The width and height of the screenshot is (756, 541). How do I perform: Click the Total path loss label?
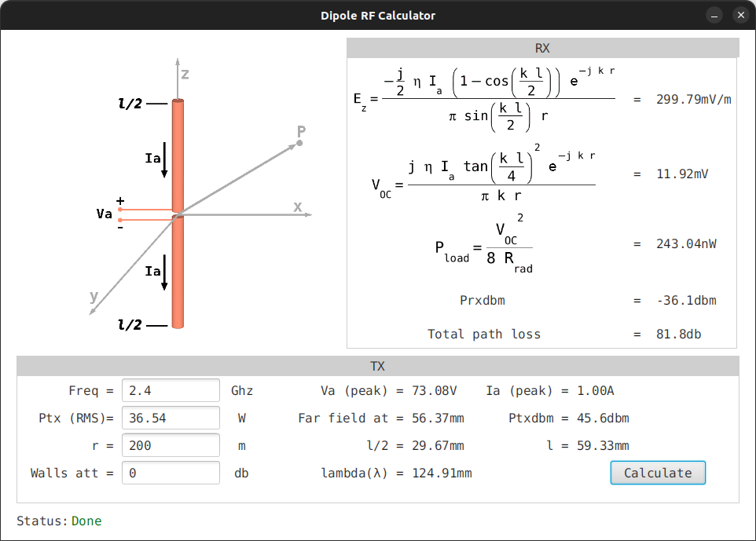pyautogui.click(x=484, y=334)
